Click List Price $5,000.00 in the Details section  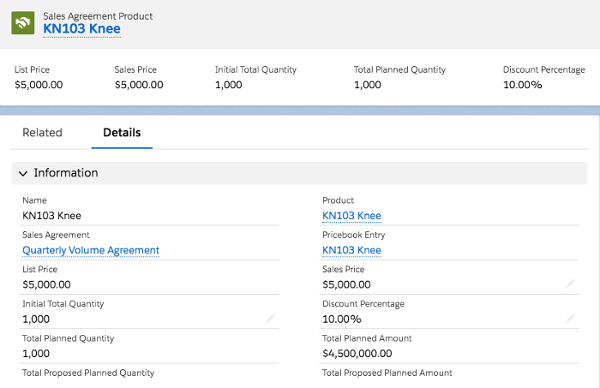click(46, 284)
